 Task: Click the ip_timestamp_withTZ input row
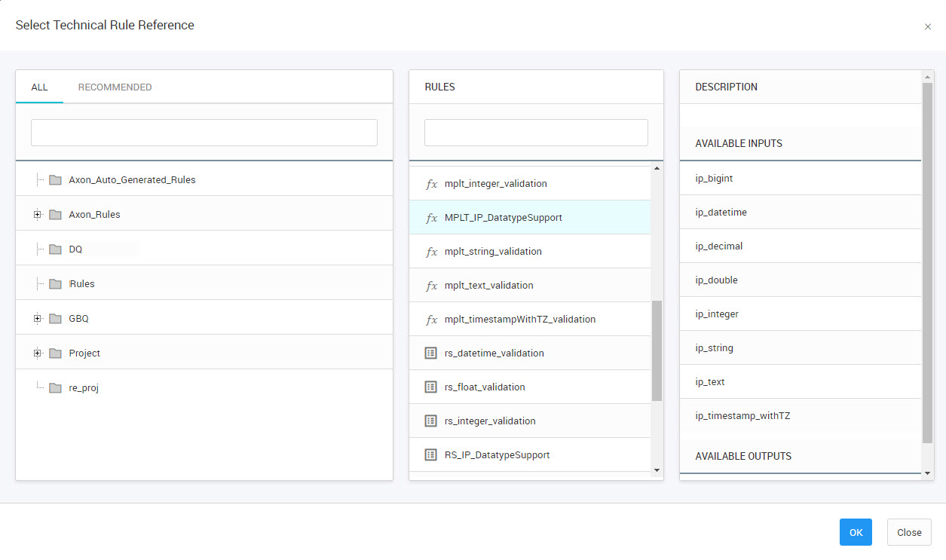click(x=801, y=416)
